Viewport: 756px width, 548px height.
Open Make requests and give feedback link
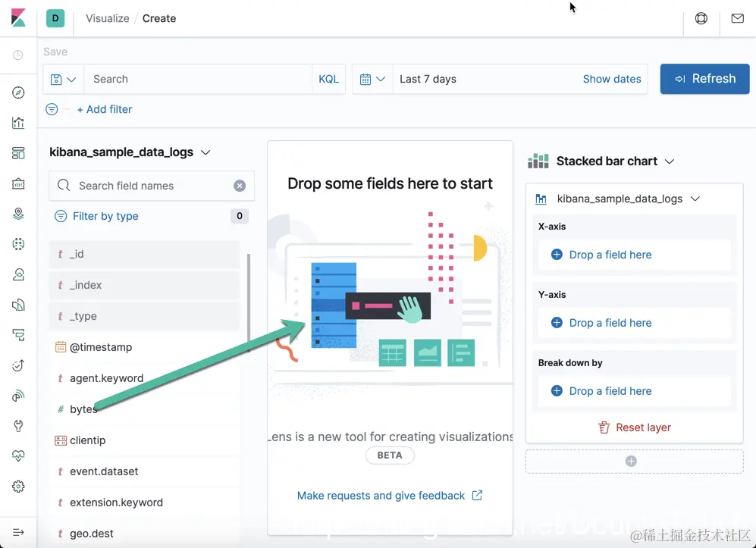pos(390,496)
